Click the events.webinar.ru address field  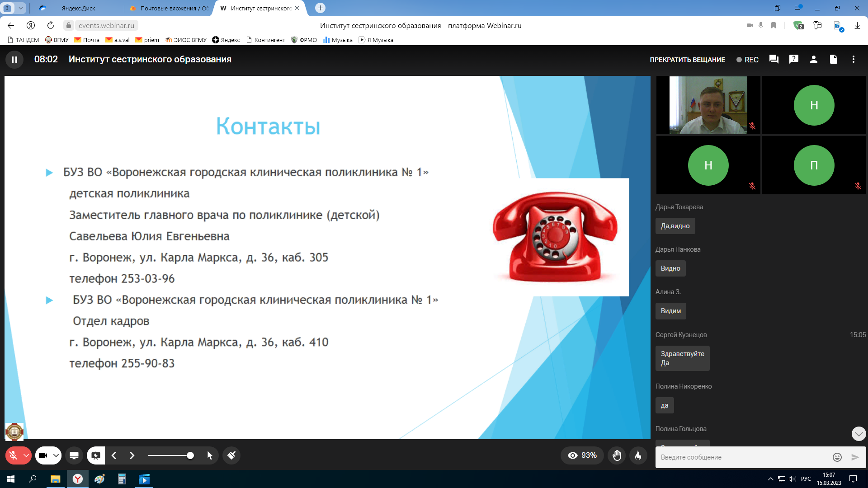(x=107, y=26)
